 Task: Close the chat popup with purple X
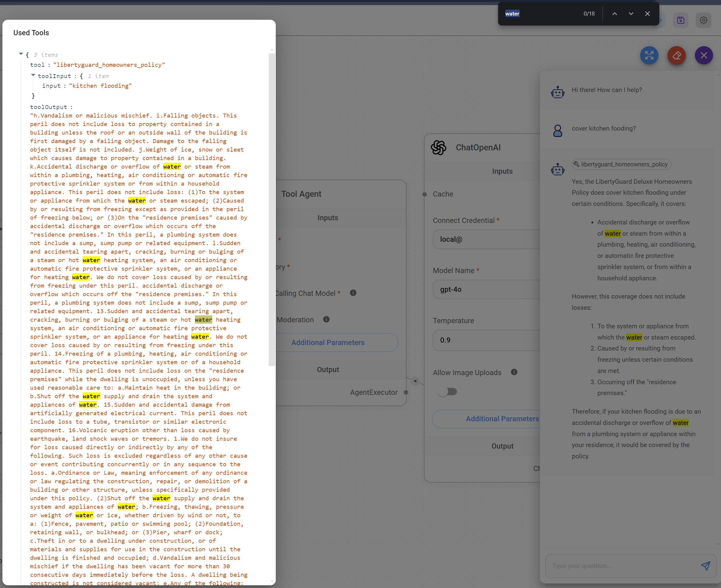click(x=704, y=55)
